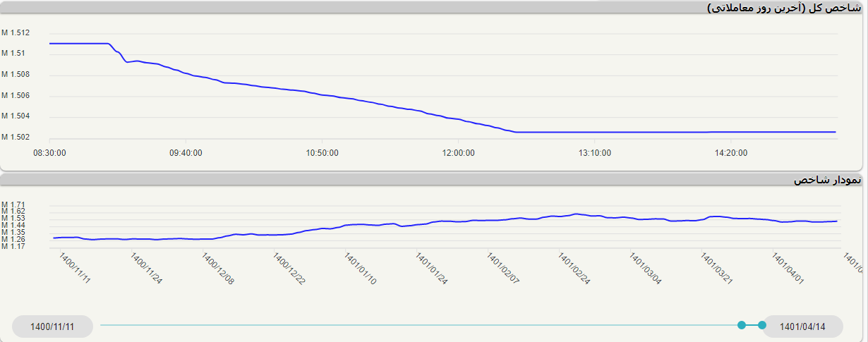Click the 09:40:00 time axis label

tap(186, 152)
